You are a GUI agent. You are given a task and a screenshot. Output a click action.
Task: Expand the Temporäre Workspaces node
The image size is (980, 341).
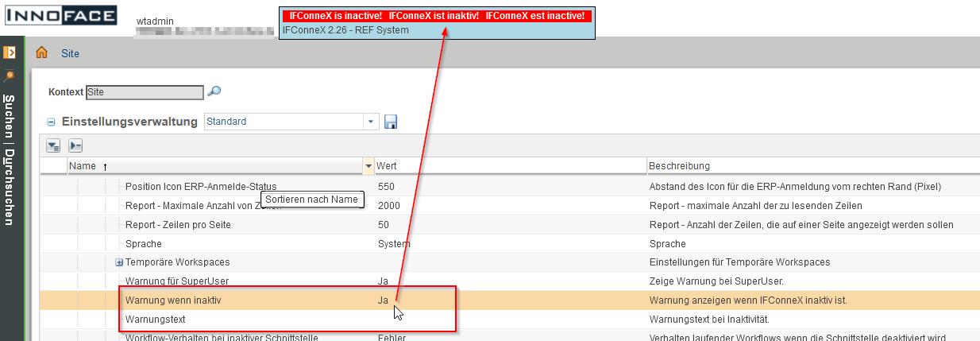coord(120,262)
